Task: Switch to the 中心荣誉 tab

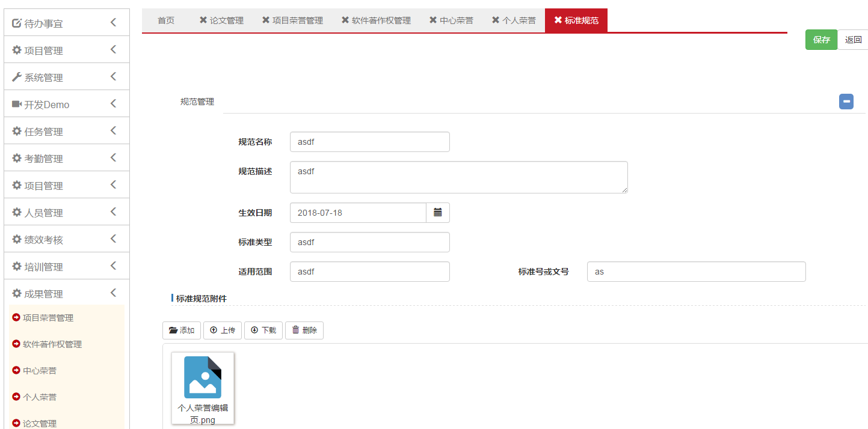Action: click(457, 20)
